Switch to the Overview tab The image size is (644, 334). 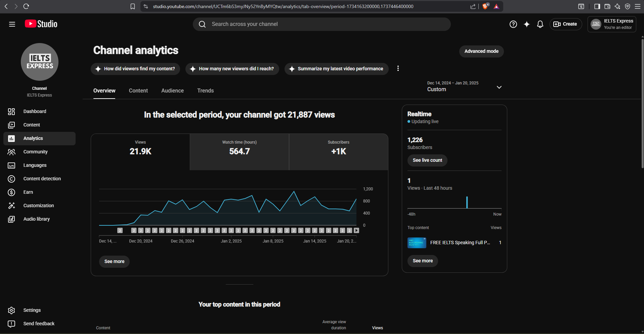click(104, 91)
